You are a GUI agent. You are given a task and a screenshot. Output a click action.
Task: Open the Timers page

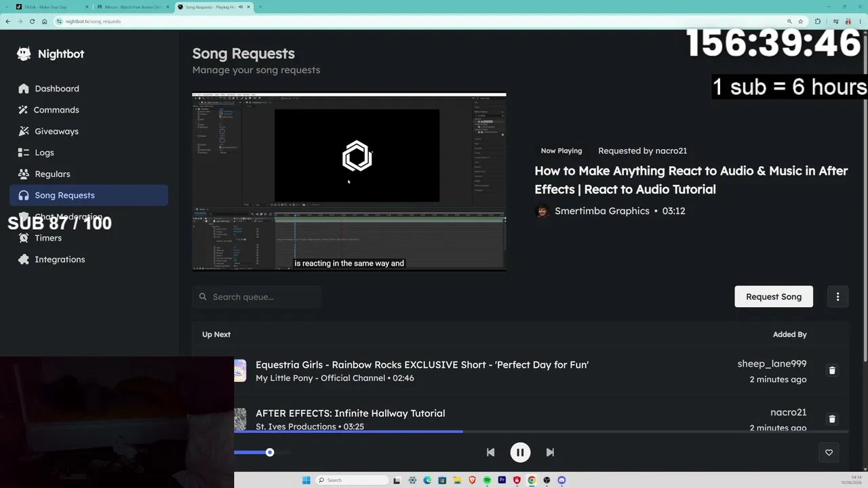[x=89, y=238]
